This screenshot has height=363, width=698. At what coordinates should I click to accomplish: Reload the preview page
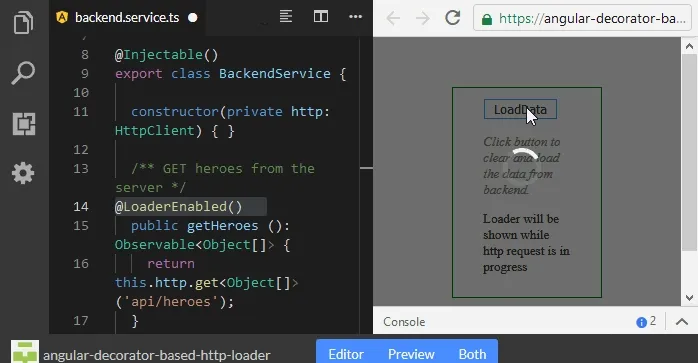[x=453, y=18]
